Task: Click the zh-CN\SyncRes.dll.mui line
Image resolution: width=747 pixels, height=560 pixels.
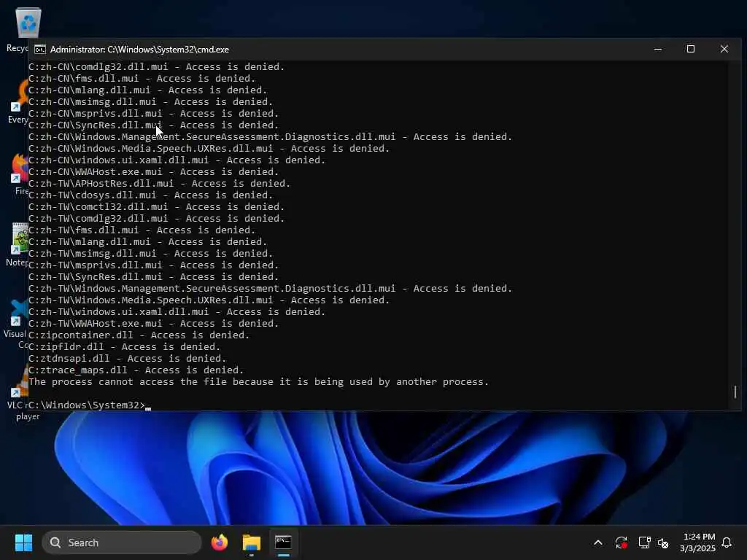Action: [x=154, y=125]
